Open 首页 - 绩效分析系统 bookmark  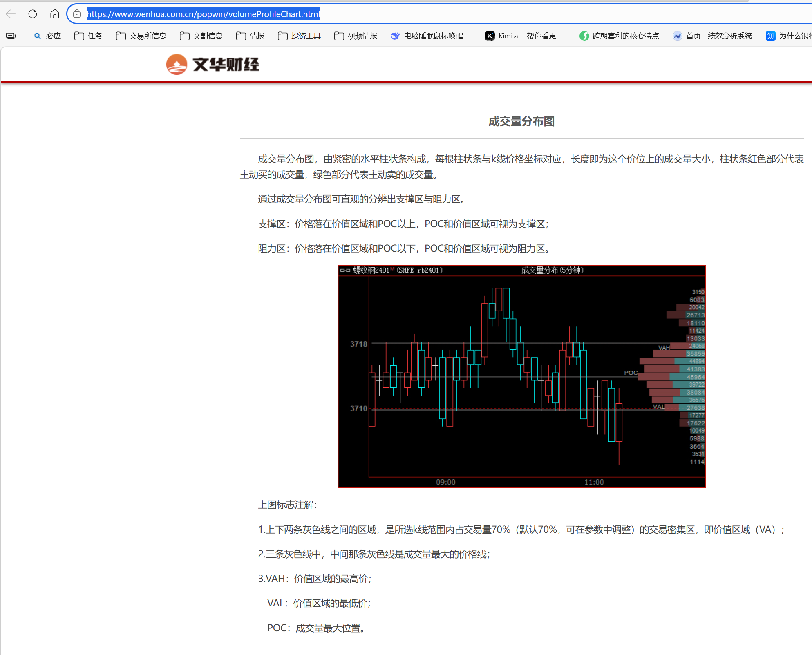pos(713,36)
